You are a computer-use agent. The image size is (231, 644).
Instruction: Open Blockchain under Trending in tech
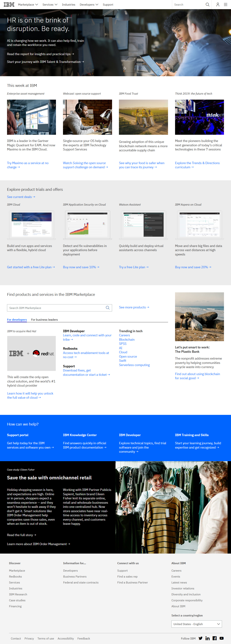tap(127, 340)
